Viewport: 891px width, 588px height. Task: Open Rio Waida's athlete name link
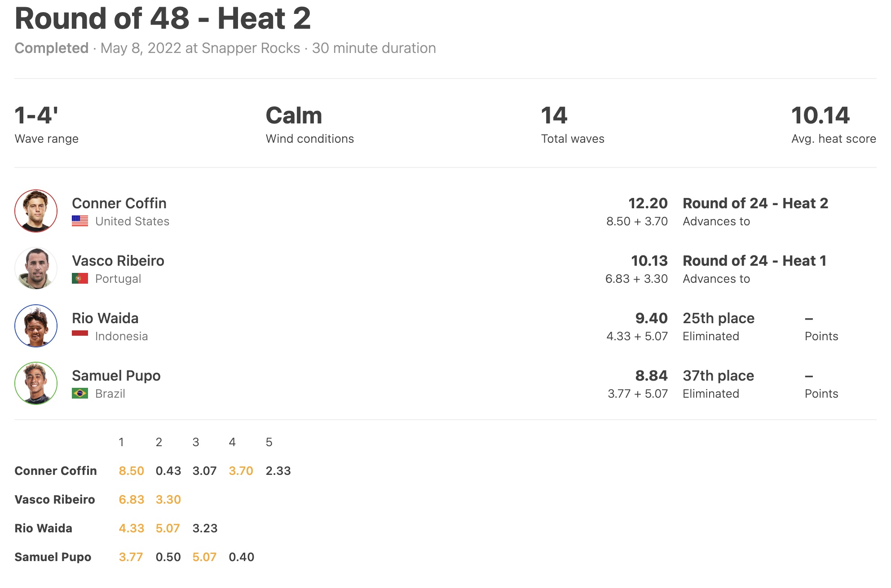105,318
